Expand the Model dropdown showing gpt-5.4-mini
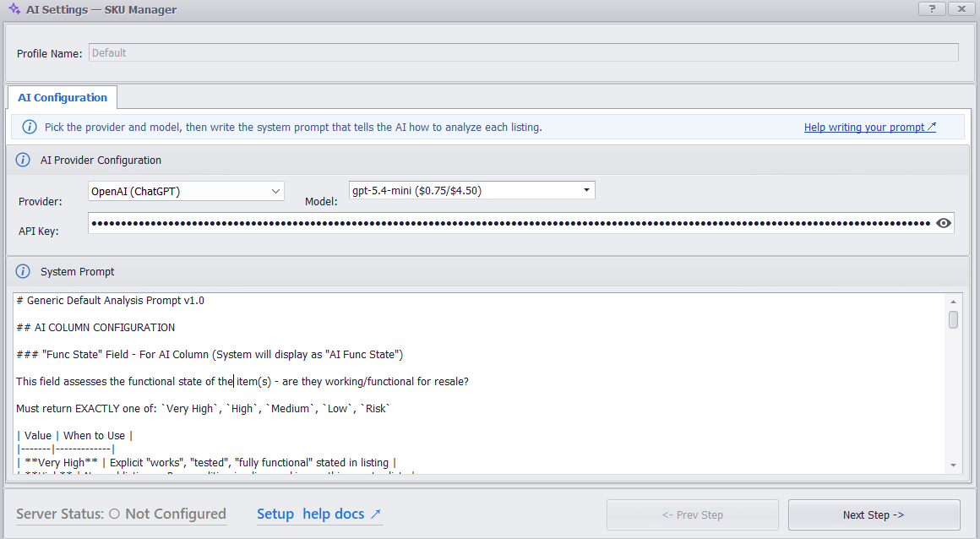Screen dimensions: 980x539 point(472,190)
